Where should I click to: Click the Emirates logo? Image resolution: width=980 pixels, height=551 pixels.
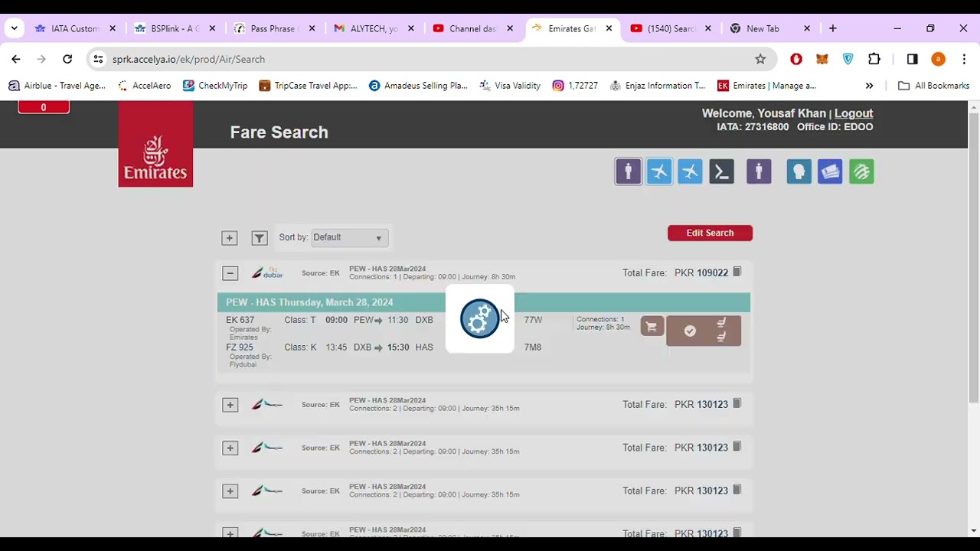(155, 144)
